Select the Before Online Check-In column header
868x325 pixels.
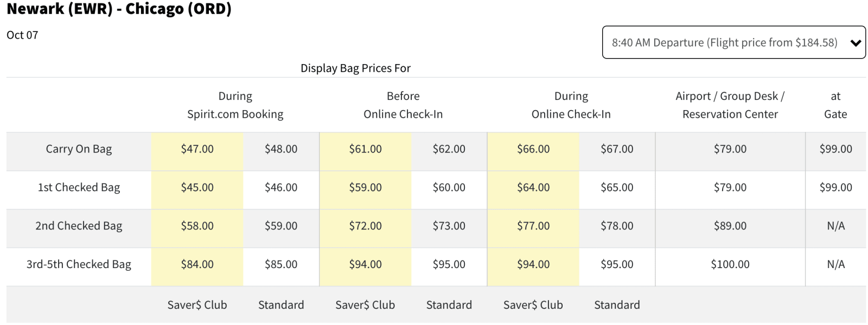[403, 105]
